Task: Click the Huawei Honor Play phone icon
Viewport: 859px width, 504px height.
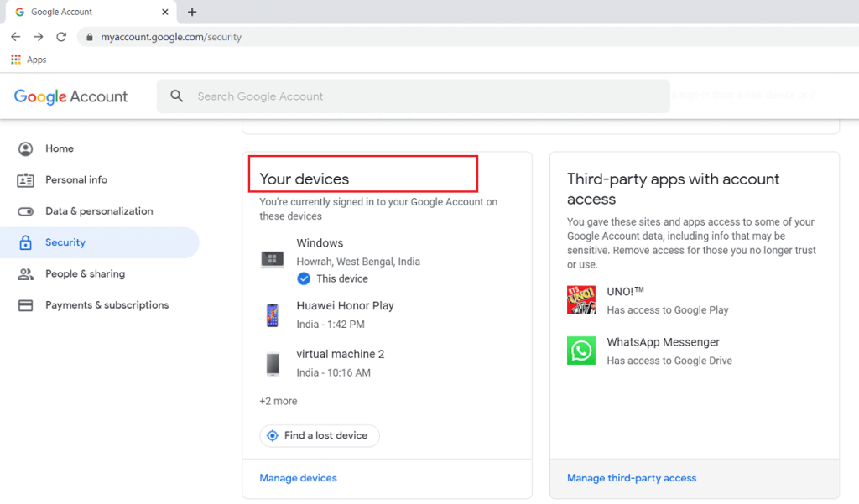Action: coord(272,315)
